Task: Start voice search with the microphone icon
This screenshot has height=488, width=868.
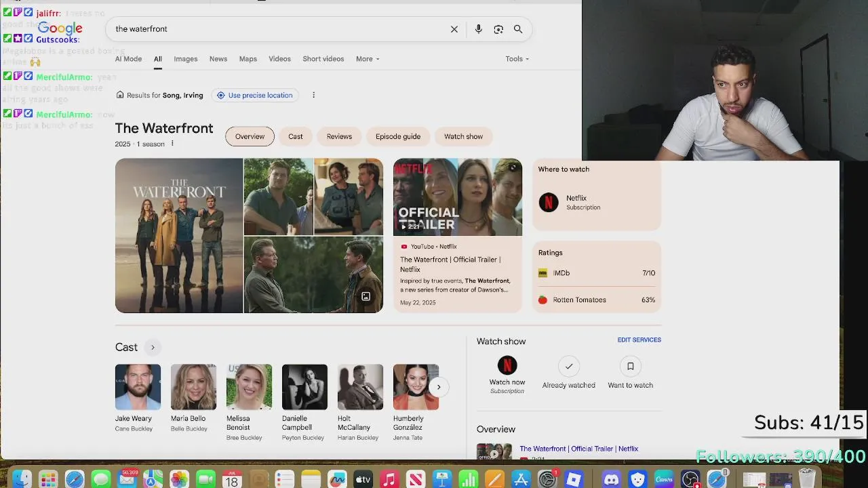Action: [479, 29]
